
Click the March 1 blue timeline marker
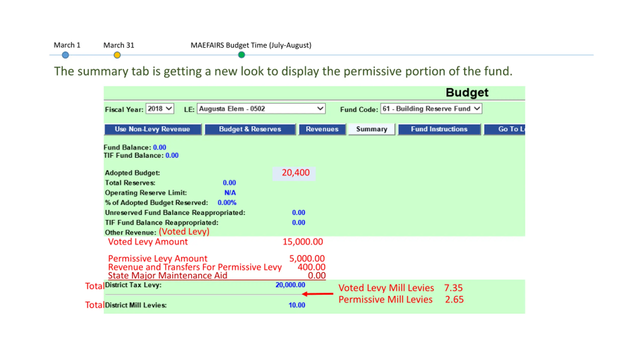(x=65, y=55)
